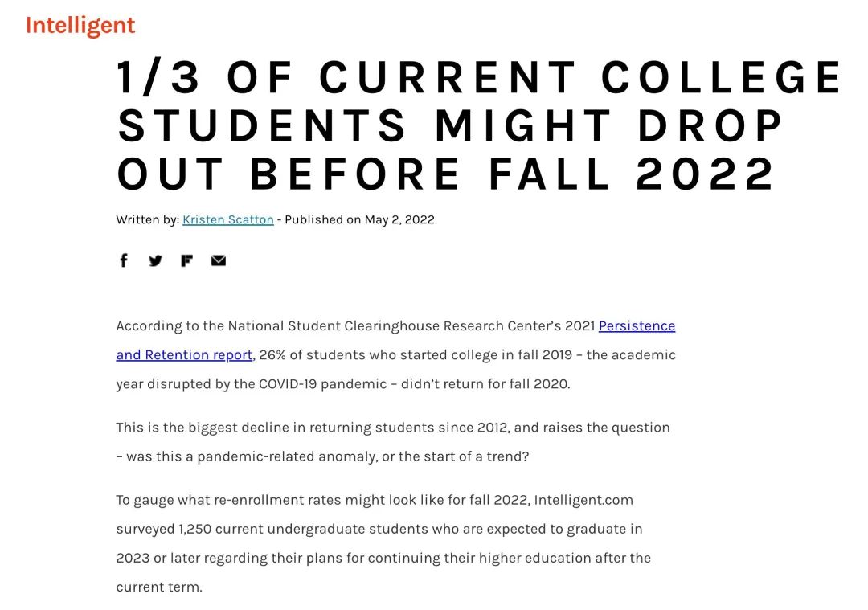868x610 pixels.
Task: Click the 'Published on May 2, 2022' date
Action: [359, 219]
